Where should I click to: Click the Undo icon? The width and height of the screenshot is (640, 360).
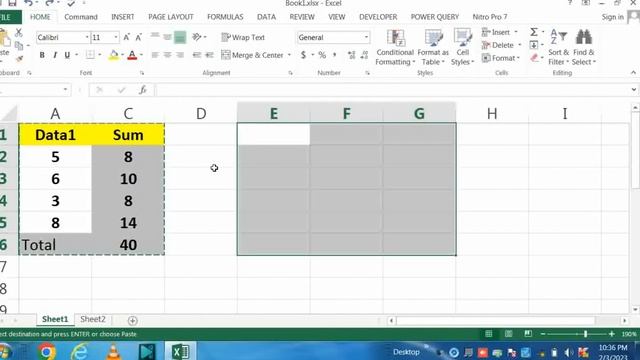(28, 3)
